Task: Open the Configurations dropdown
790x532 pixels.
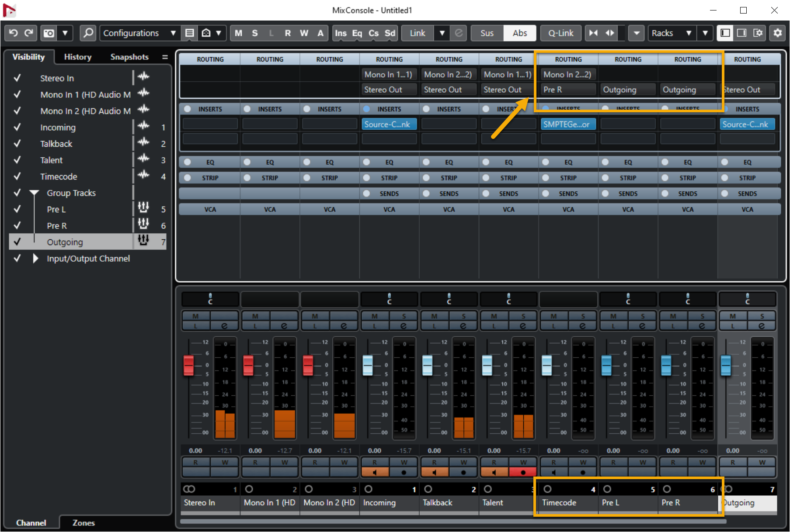Action: (x=139, y=33)
